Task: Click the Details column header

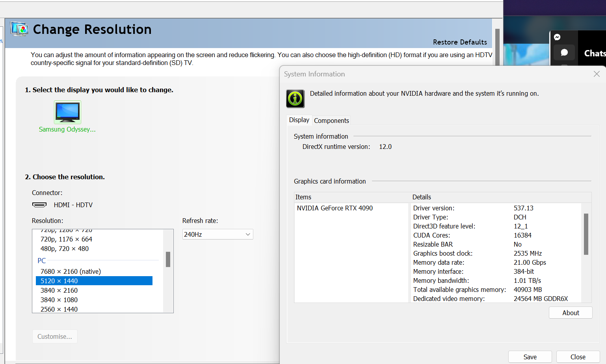Action: click(422, 197)
